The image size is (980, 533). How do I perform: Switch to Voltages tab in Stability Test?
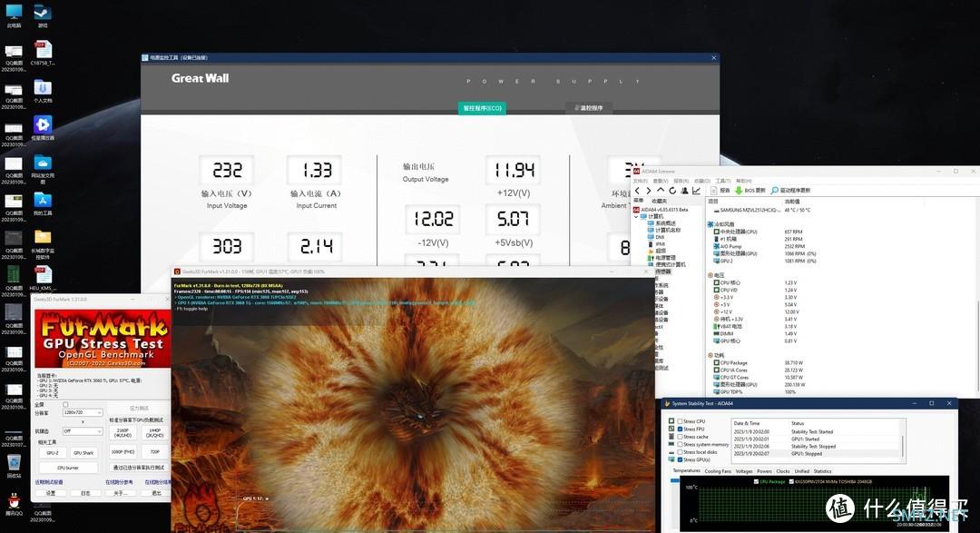(x=744, y=471)
